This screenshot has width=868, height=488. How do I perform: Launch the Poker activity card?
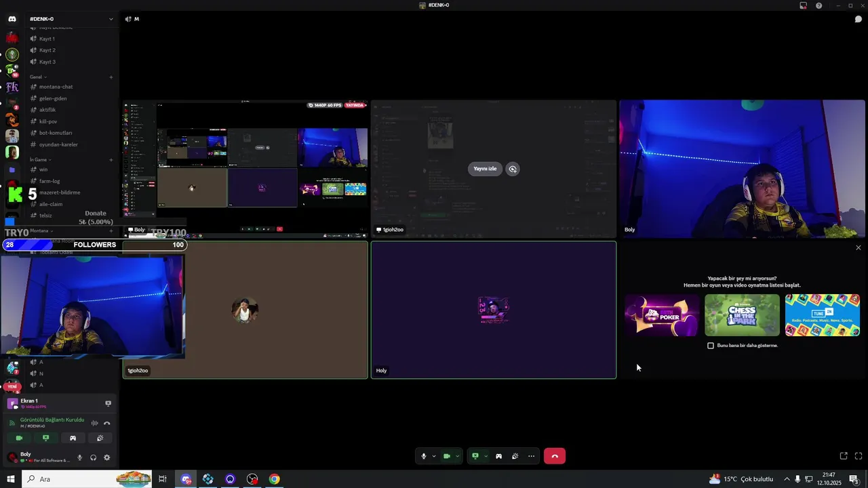click(661, 315)
